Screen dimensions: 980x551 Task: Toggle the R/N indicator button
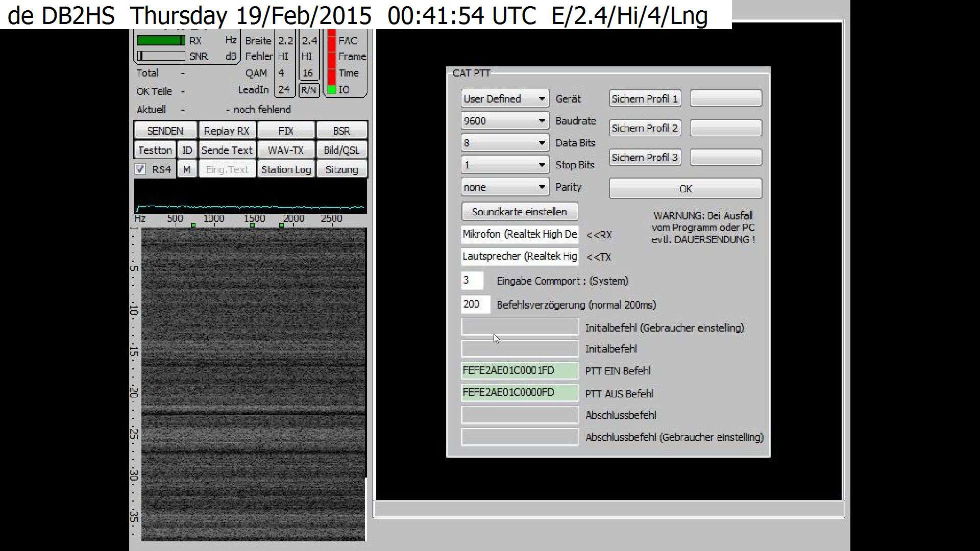click(x=309, y=90)
